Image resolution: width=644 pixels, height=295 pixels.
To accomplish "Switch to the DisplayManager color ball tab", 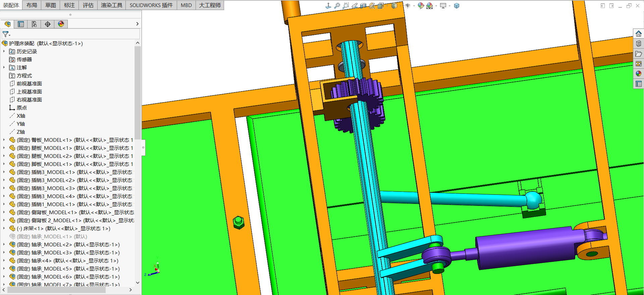I will coord(61,24).
